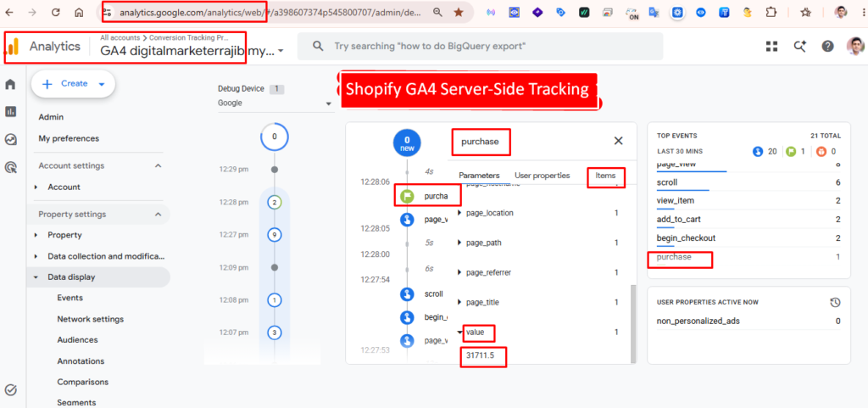The height and width of the screenshot is (408, 868).
Task: Open the browser home page icon
Action: tap(79, 12)
